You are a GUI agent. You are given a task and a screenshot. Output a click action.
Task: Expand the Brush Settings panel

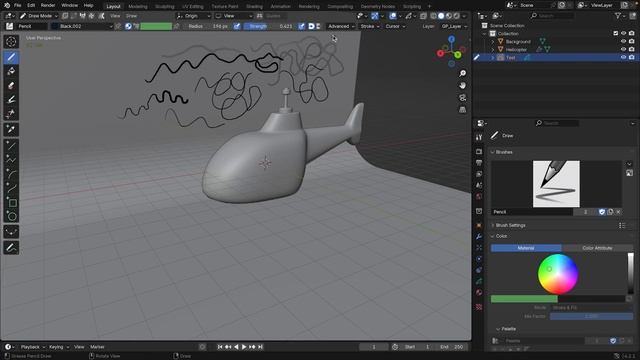click(x=510, y=225)
